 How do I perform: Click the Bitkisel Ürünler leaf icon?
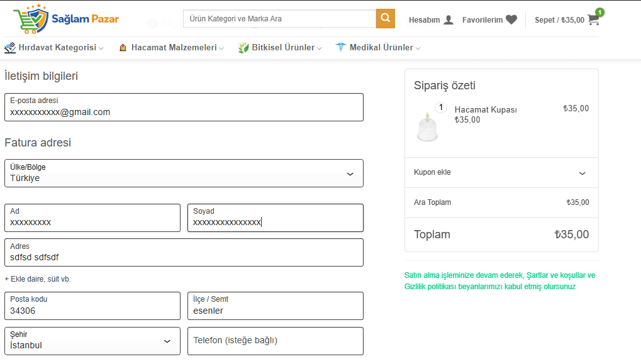point(243,48)
